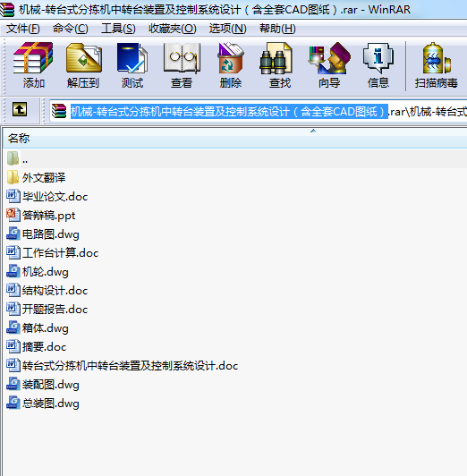
Task: Toggle the sort direction arrow in column header
Action: pos(313,131)
